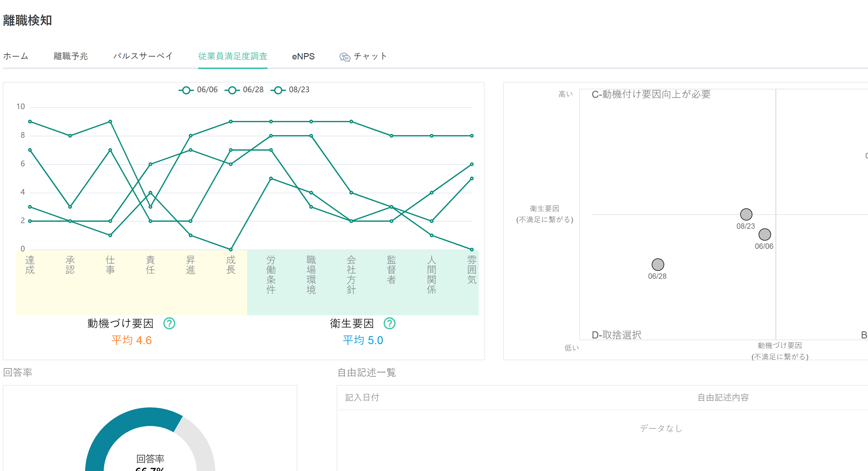Click the 08/23 scatter point
Screen dimensions: 868x471
point(746,214)
